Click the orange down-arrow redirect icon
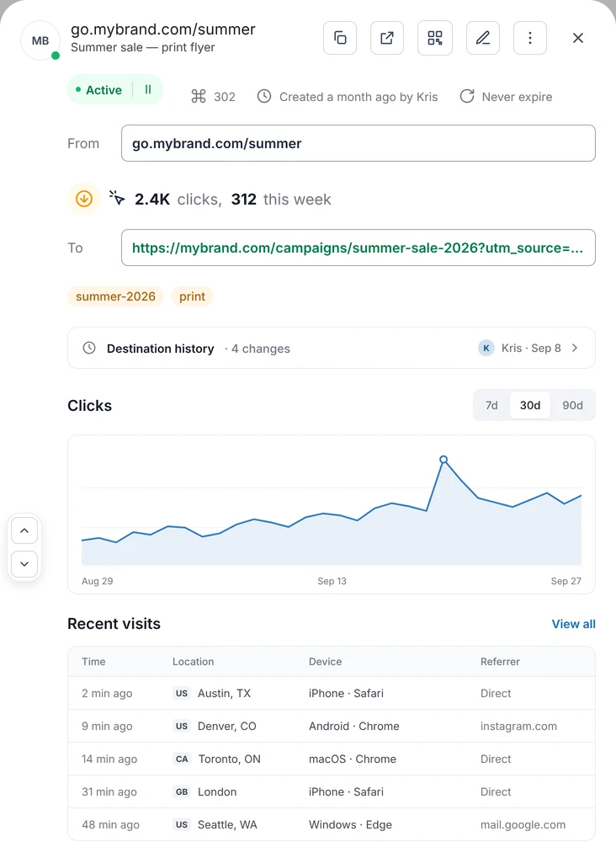 click(83, 200)
